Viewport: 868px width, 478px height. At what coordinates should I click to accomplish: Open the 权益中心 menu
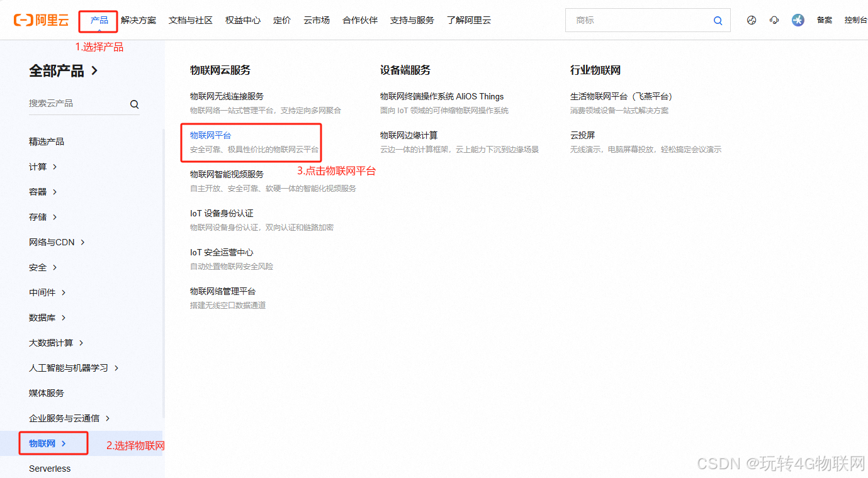(x=243, y=20)
